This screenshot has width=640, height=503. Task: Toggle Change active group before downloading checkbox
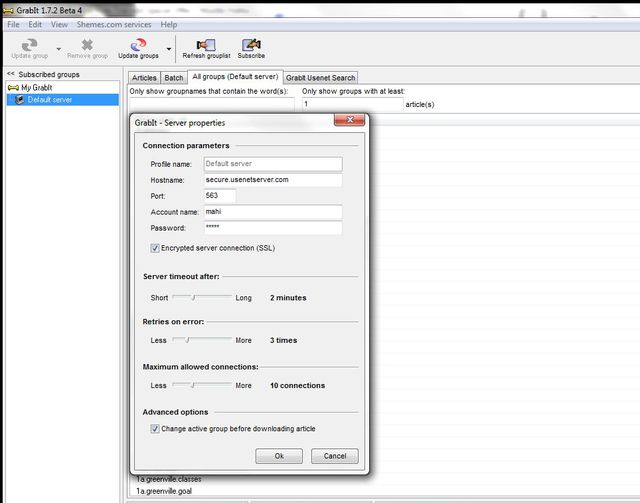pyautogui.click(x=155, y=429)
